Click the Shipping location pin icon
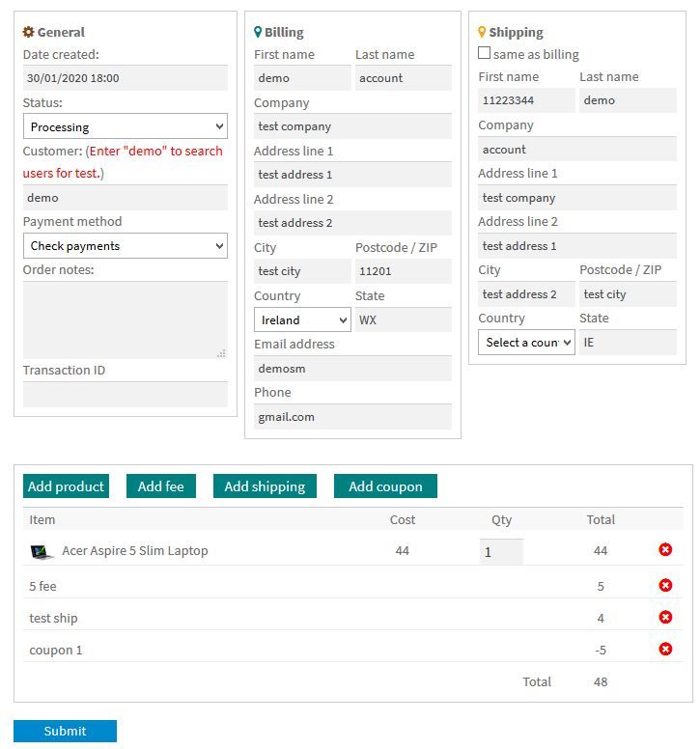 pyautogui.click(x=482, y=32)
